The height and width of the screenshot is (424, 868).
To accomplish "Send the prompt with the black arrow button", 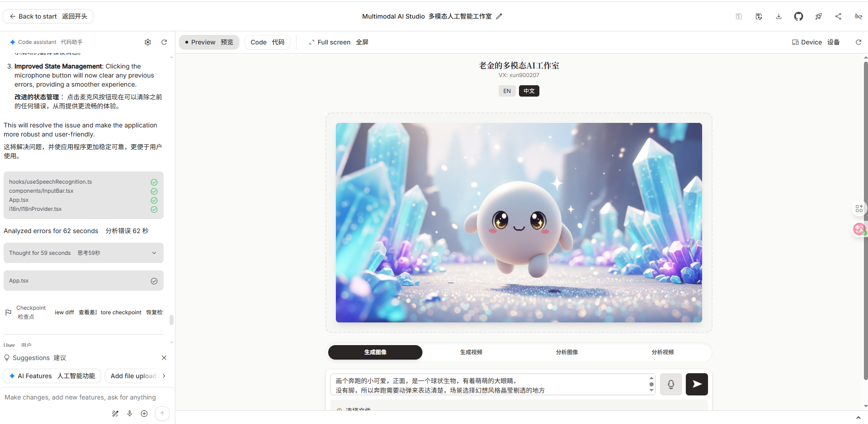I will pos(697,385).
